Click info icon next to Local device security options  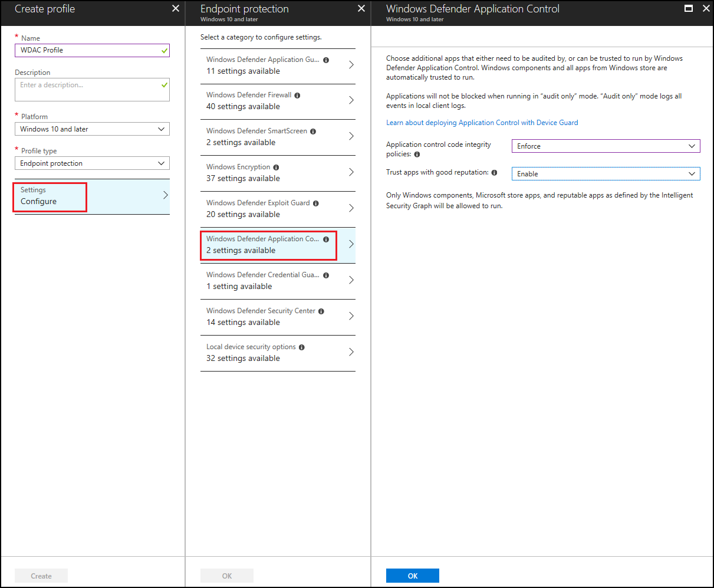(301, 347)
